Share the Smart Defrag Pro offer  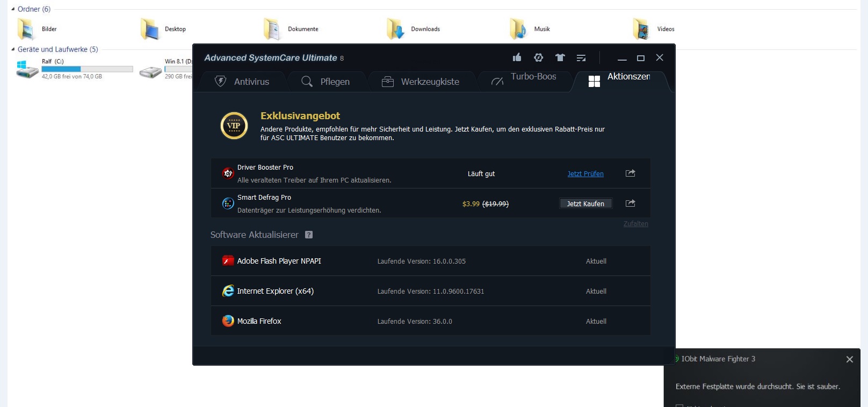(631, 203)
